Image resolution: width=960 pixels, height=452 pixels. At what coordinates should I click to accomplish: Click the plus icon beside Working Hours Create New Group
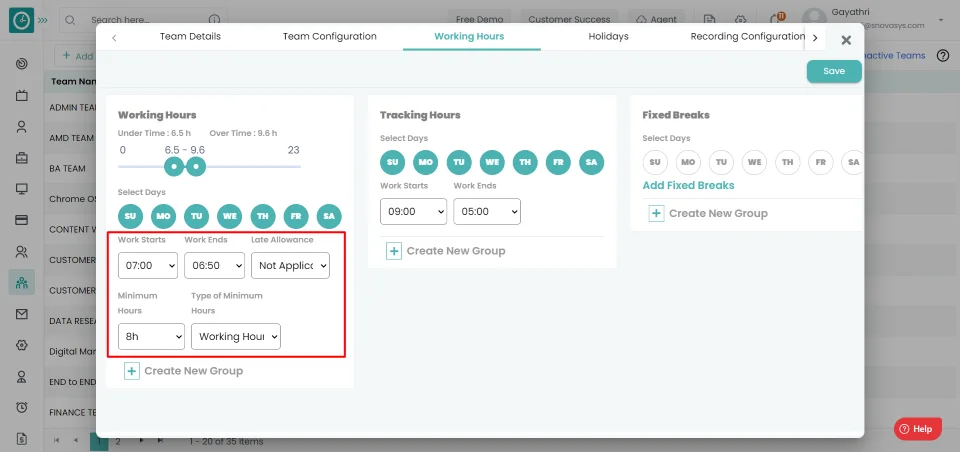[x=132, y=371]
